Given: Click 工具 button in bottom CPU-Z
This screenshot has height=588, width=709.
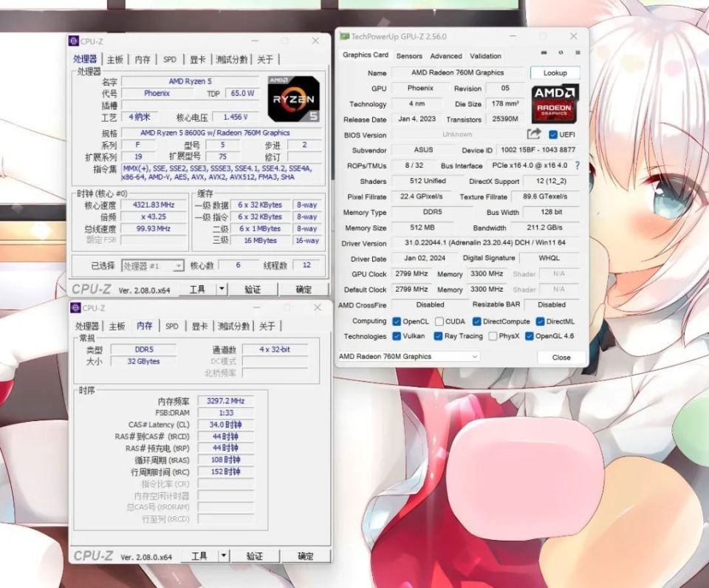Looking at the screenshot, I should pos(199,555).
